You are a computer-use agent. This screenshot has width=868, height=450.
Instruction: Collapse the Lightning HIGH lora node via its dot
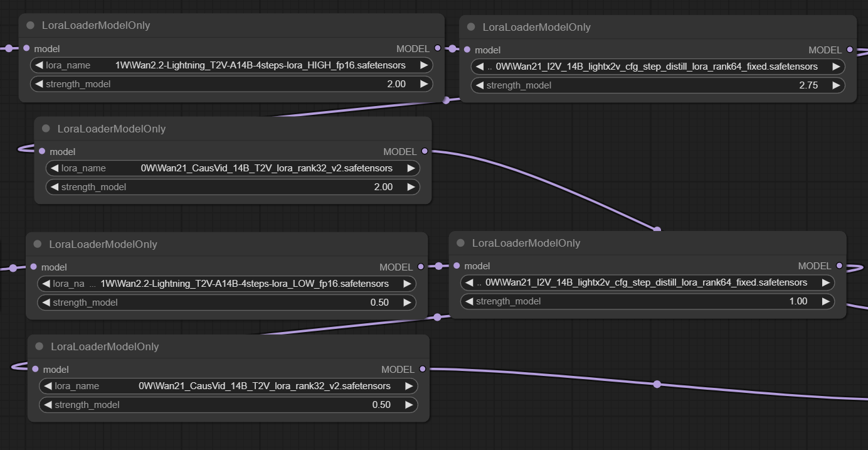click(x=30, y=26)
